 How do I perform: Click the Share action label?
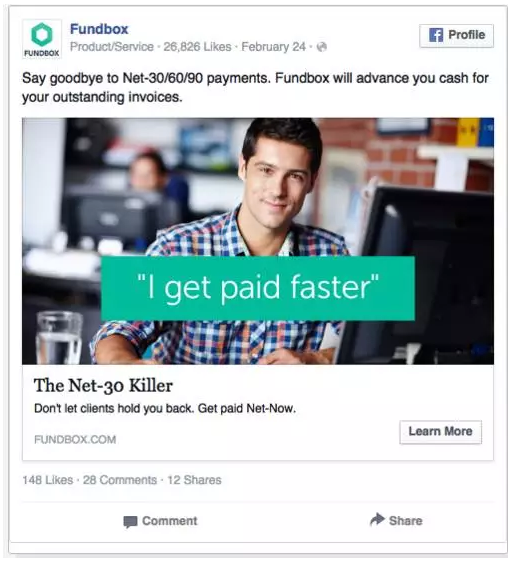tap(406, 521)
